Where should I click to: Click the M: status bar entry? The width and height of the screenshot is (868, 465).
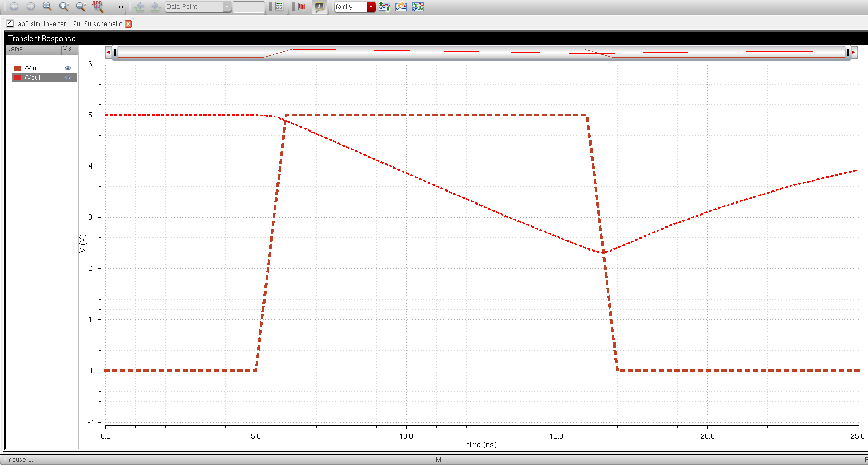click(x=439, y=460)
